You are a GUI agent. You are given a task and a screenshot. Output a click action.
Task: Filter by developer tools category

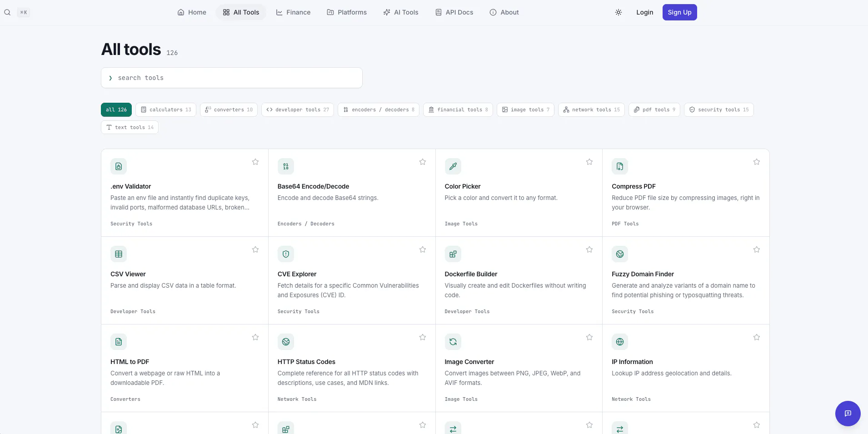[298, 110]
